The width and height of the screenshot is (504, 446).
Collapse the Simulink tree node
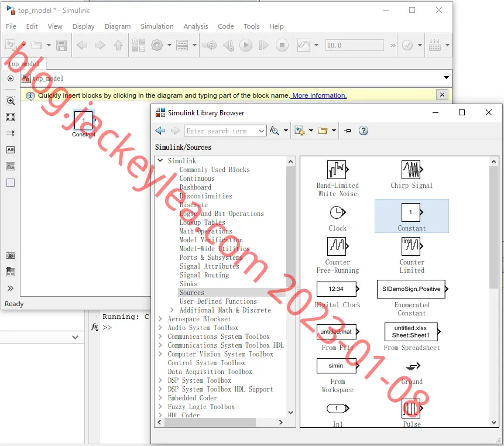[160, 160]
